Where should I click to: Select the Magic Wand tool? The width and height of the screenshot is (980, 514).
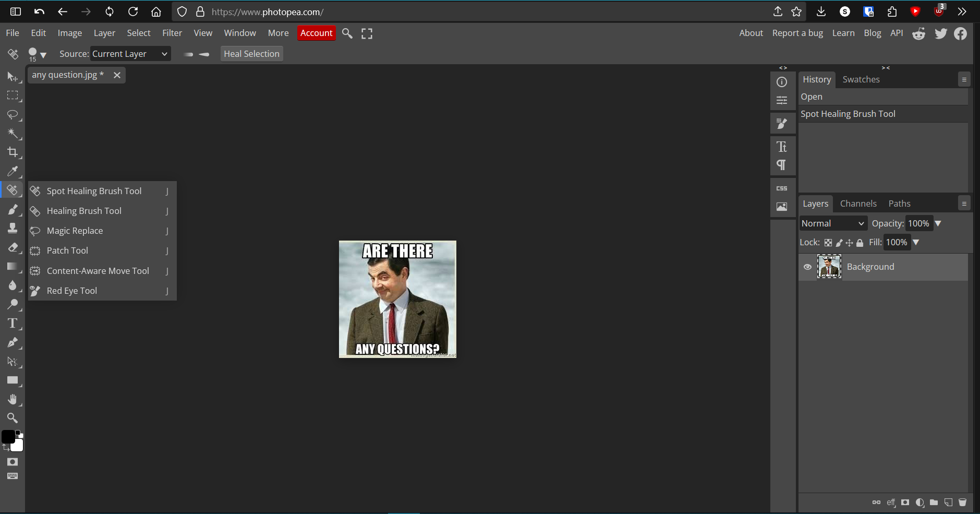point(13,134)
